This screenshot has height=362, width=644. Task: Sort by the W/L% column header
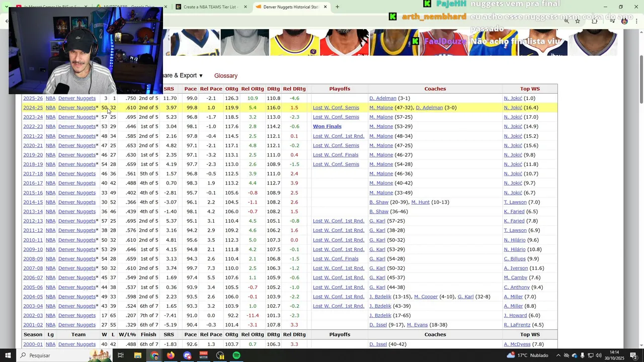coord(127,334)
